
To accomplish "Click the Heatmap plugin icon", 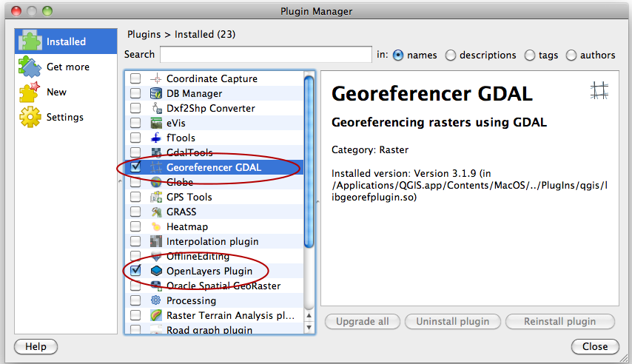I will coord(156,226).
